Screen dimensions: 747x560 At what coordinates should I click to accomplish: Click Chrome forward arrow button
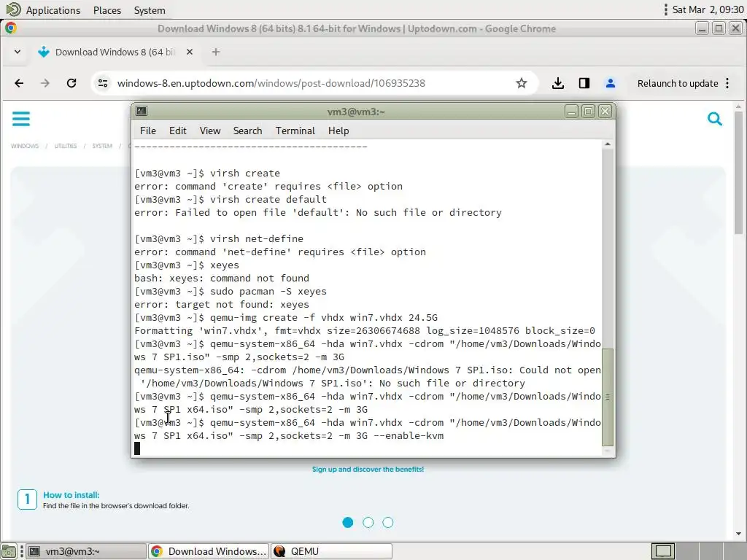(44, 83)
